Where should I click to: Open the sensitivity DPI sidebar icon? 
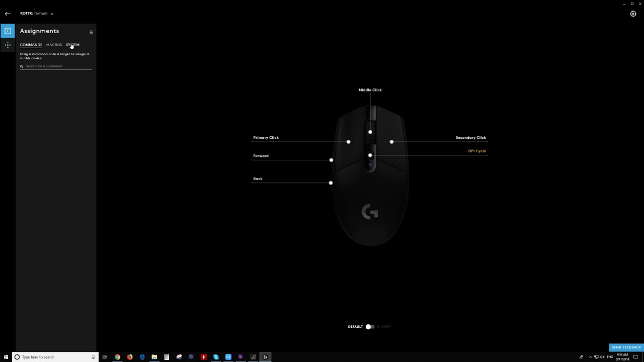(x=8, y=45)
